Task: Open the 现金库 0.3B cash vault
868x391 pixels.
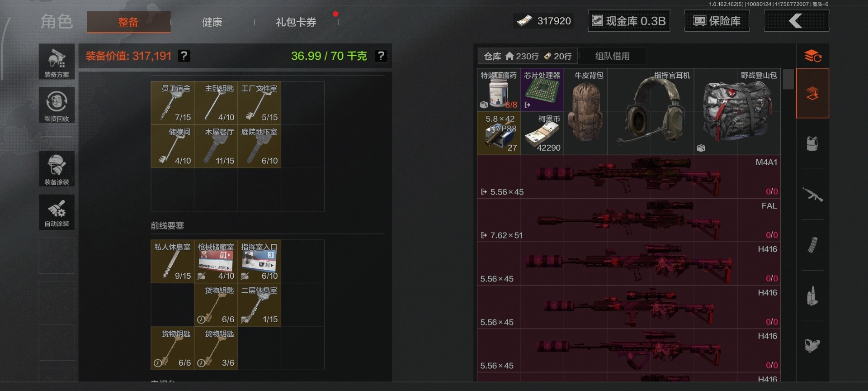Action: (629, 21)
